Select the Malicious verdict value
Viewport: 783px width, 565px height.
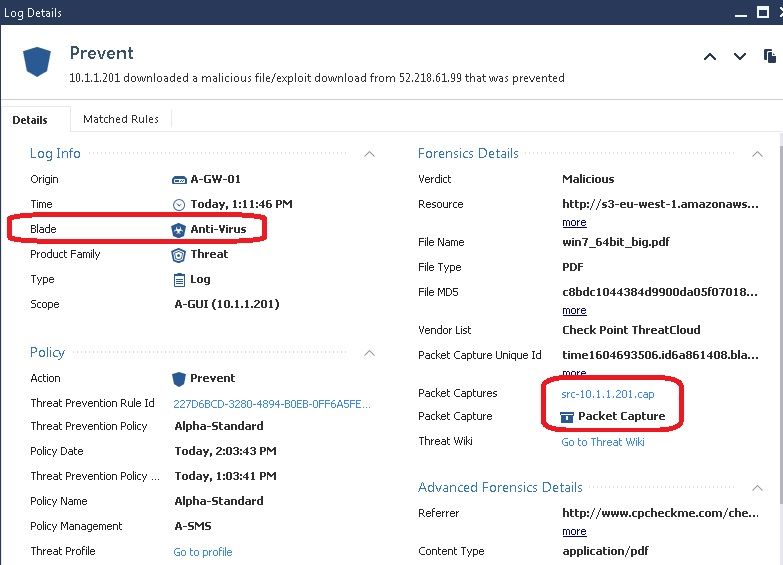(x=588, y=179)
